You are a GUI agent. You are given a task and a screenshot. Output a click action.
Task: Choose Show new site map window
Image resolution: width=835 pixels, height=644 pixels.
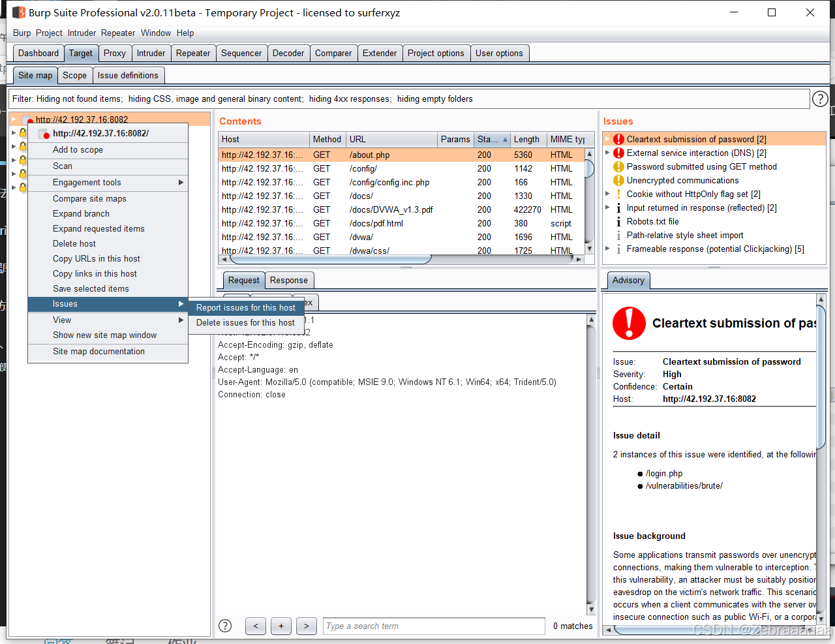tap(108, 335)
